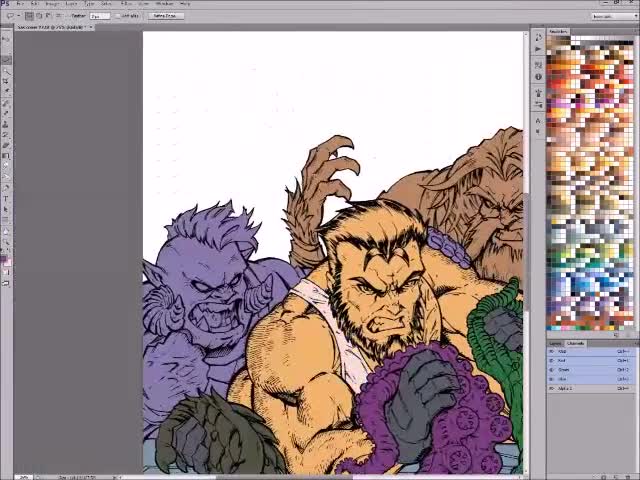Image resolution: width=640 pixels, height=480 pixels.
Task: Activate the Swatches panel tab
Action: [x=558, y=31]
